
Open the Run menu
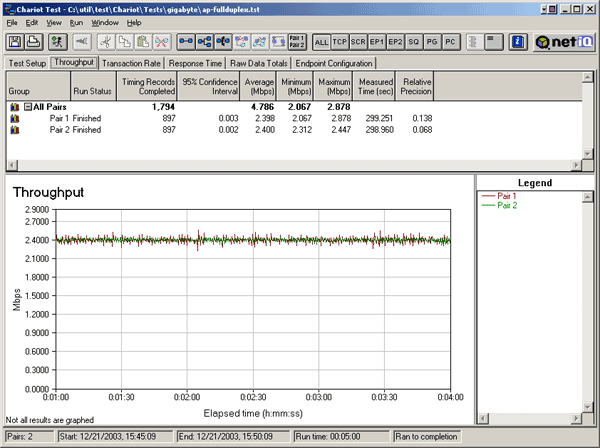coord(78,21)
